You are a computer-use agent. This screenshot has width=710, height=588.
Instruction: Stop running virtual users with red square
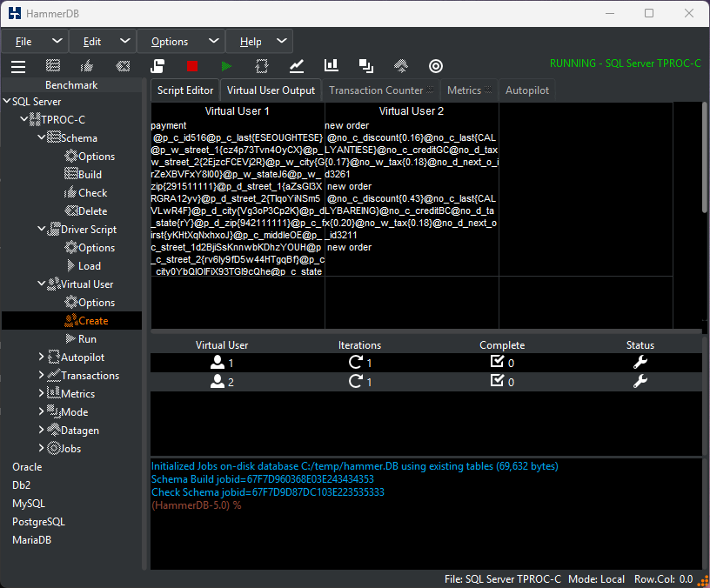pos(192,66)
